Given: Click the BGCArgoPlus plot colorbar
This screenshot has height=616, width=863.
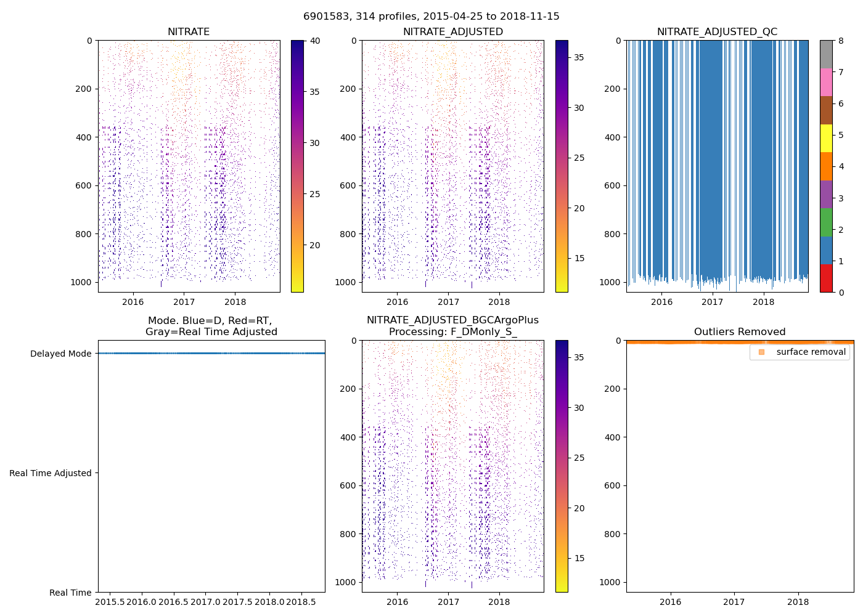Looking at the screenshot, I should (x=562, y=466).
